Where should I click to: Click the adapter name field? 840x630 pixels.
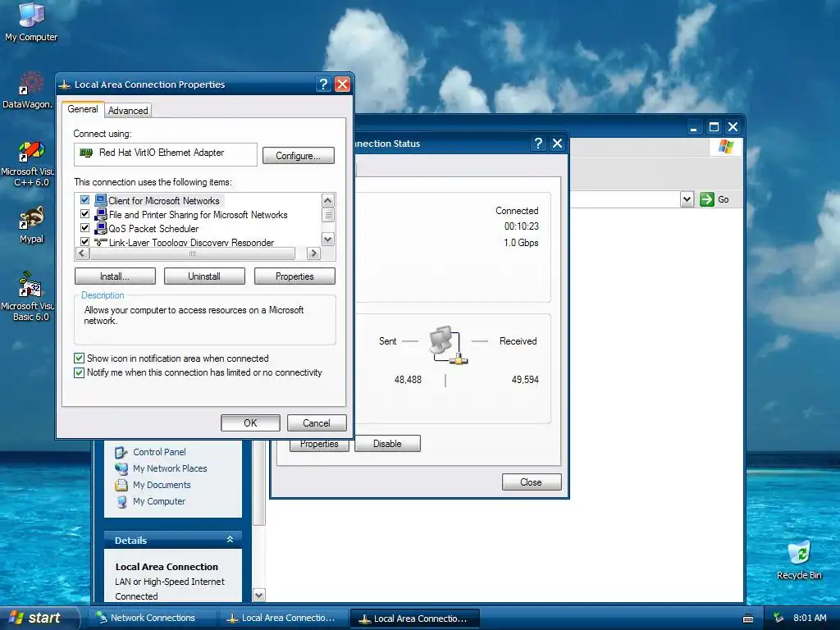point(166,153)
